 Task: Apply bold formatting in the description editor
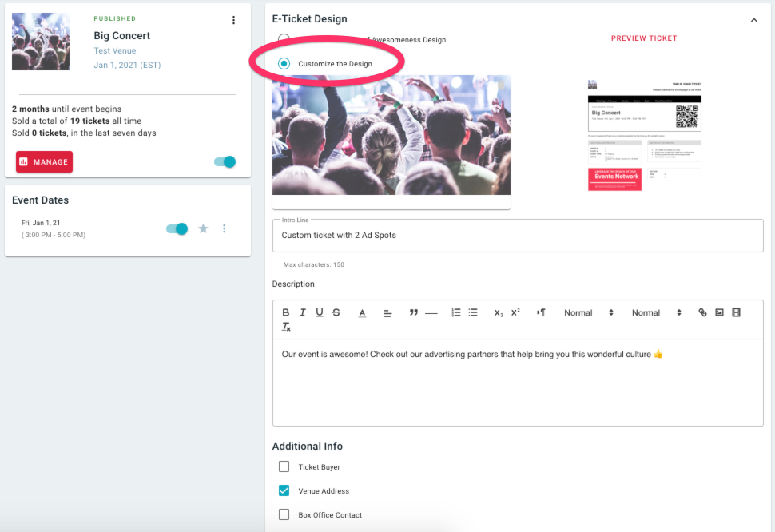(285, 312)
